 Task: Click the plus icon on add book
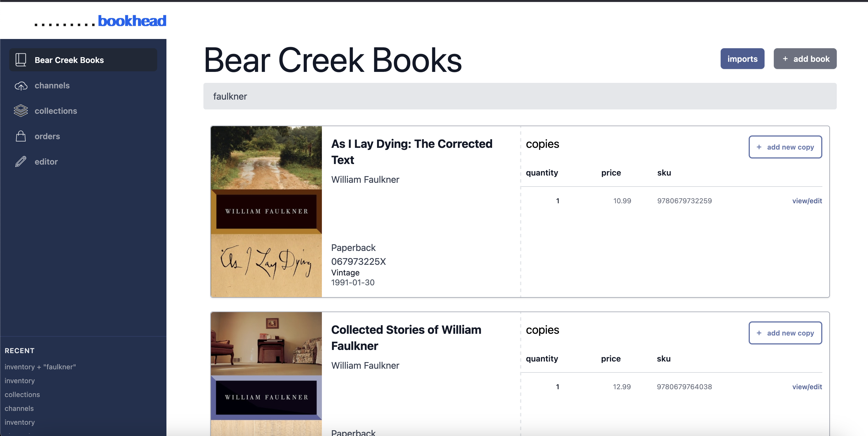coord(785,59)
